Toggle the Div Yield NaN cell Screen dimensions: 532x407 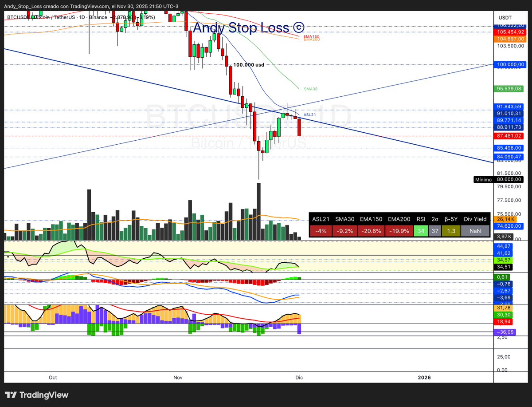(x=475, y=231)
